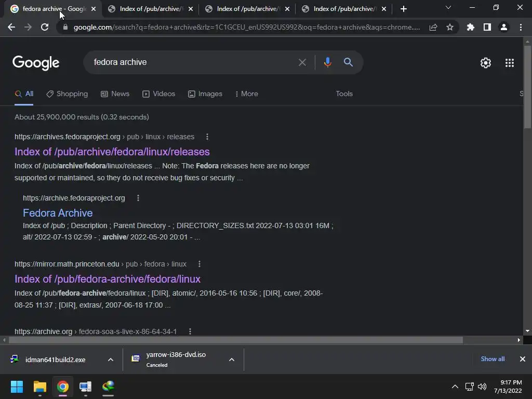Click the Google logo
The width and height of the screenshot is (532, 399).
[x=36, y=63]
